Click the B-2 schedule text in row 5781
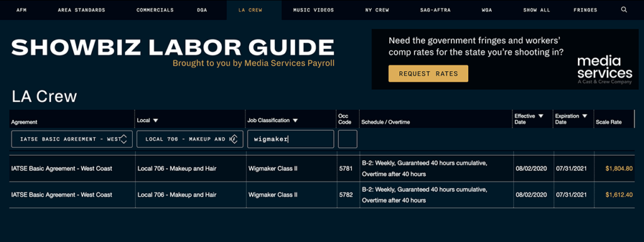 (x=425, y=168)
